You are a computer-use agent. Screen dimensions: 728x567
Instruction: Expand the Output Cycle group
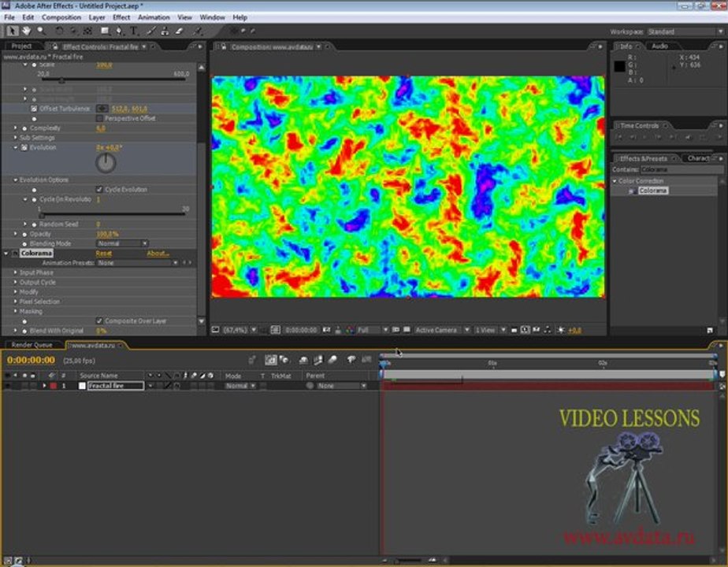coord(15,282)
